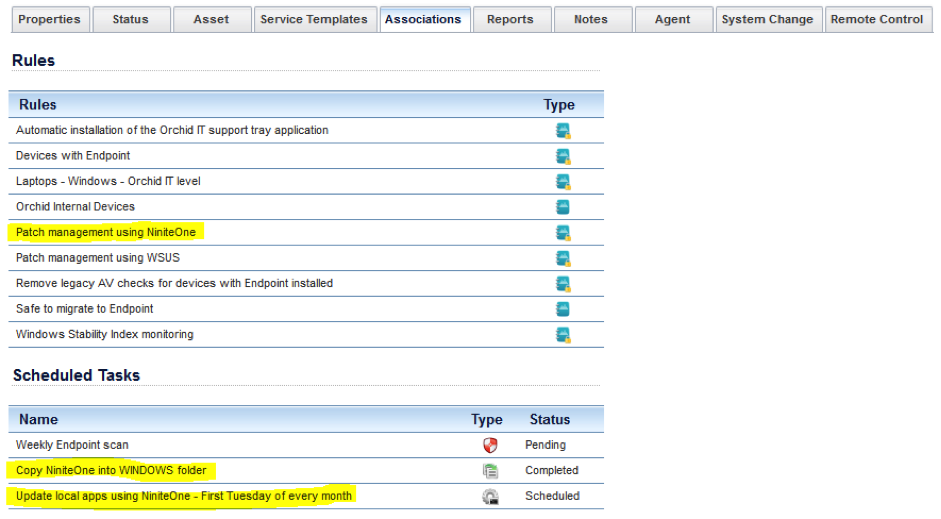Click shield icon for Weekly Endpoint scan
Viewport: 941px width, 519px height.
490,445
